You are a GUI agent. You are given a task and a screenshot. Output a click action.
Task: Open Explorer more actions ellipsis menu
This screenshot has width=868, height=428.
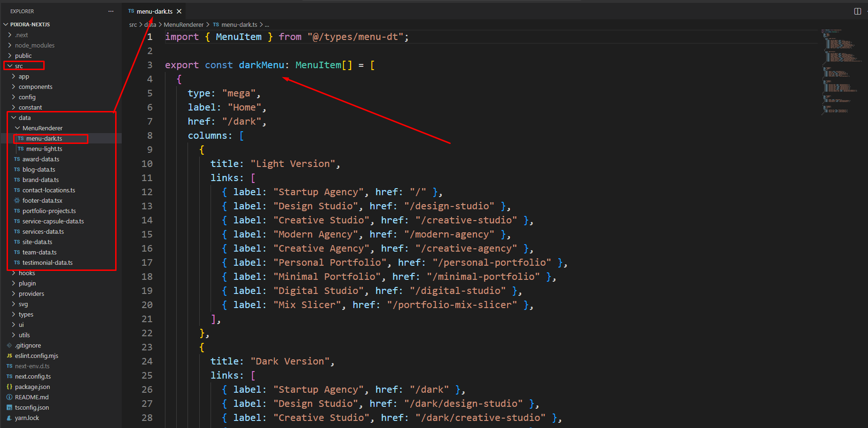(x=111, y=11)
